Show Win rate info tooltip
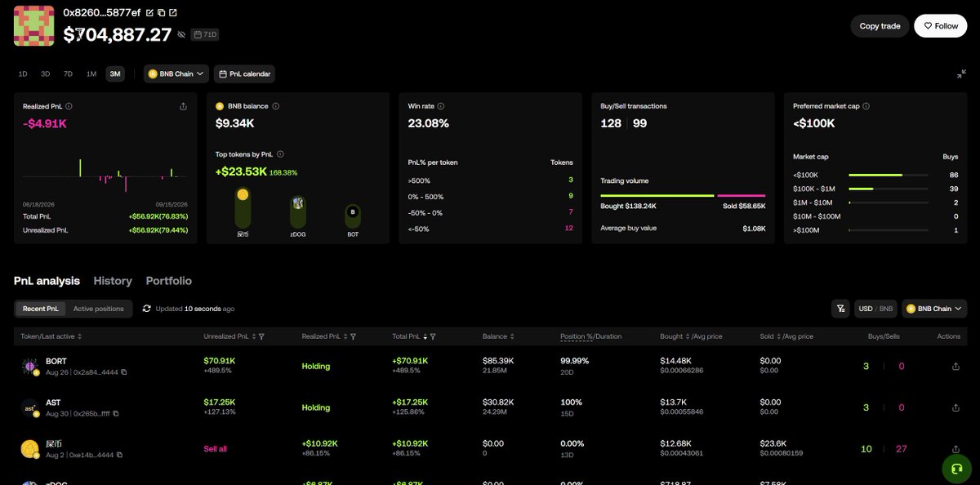The image size is (980, 485). [x=441, y=106]
